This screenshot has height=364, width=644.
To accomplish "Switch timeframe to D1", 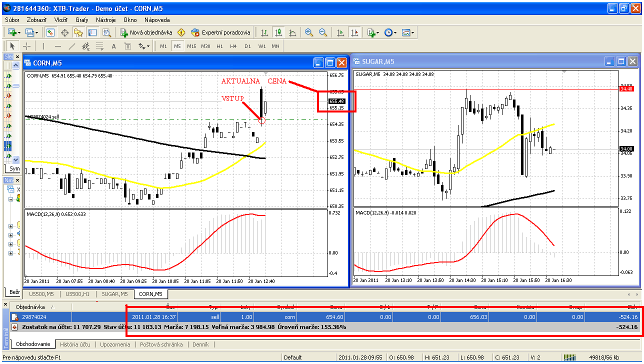I will pos(247,46).
